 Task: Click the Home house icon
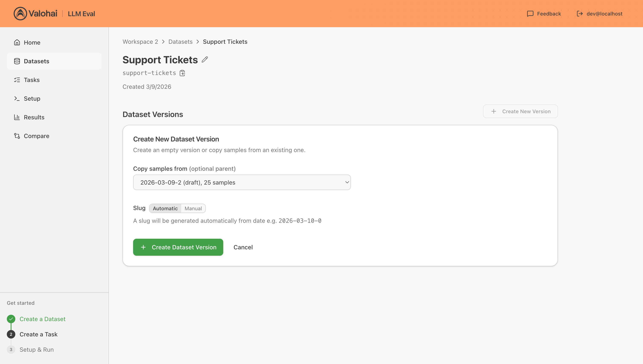tap(17, 42)
